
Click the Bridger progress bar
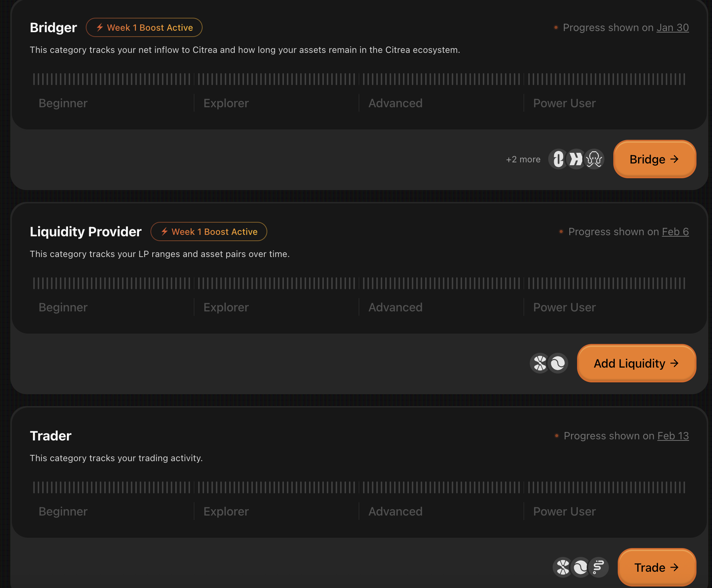point(359,79)
